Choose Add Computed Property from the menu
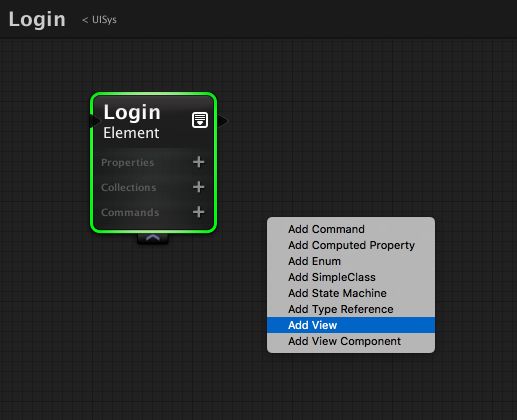The width and height of the screenshot is (517, 420). [351, 245]
